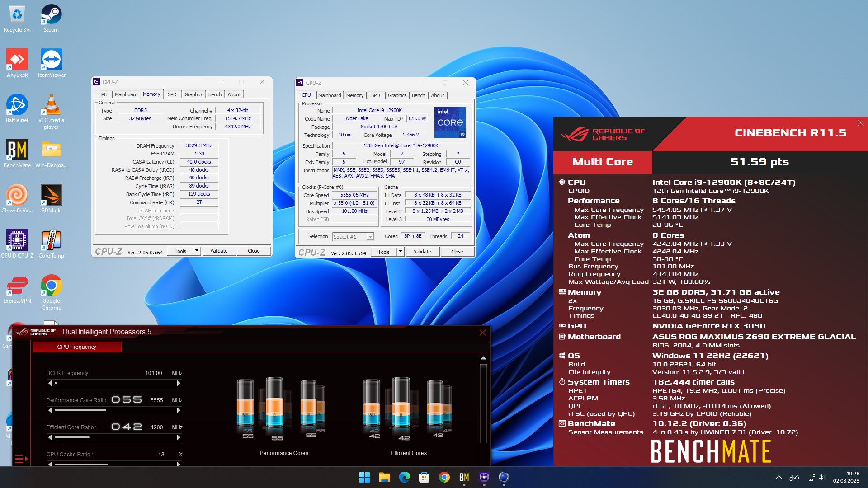Show hidden system tray icons
The width and height of the screenshot is (868, 488).
(x=778, y=477)
